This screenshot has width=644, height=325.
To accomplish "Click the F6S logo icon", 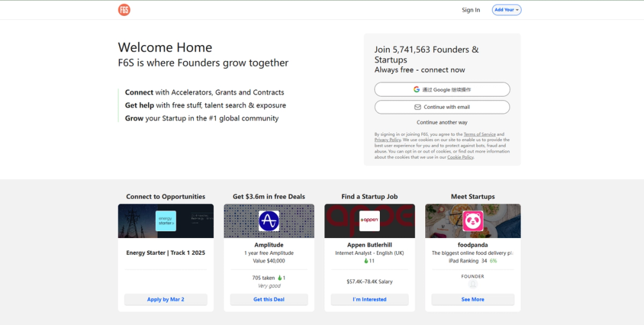I will click(x=124, y=10).
